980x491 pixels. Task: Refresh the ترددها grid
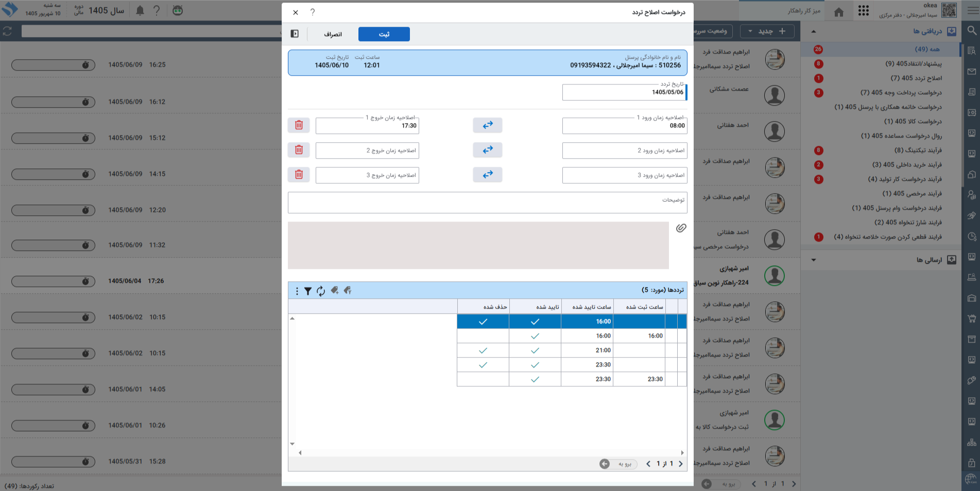(x=321, y=291)
